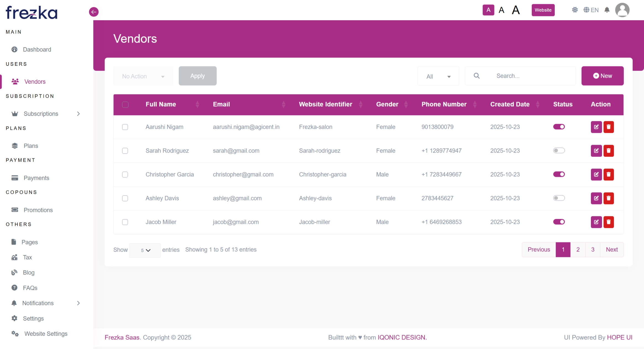Edit Christopher Garcia's vendor record

[596, 175]
